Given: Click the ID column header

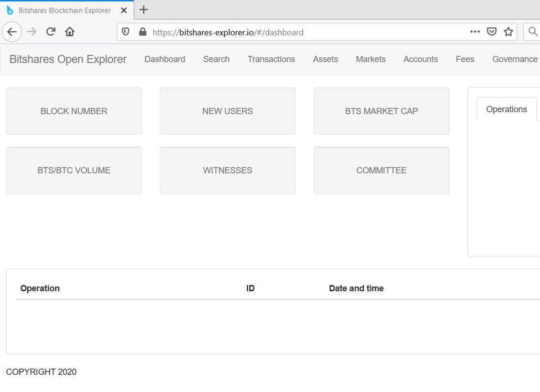Looking at the screenshot, I should [250, 288].
